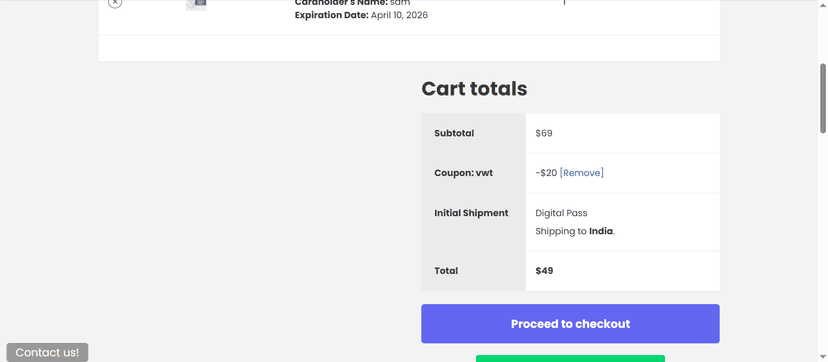Open the product thumbnail image
The image size is (828, 362).
196,5
